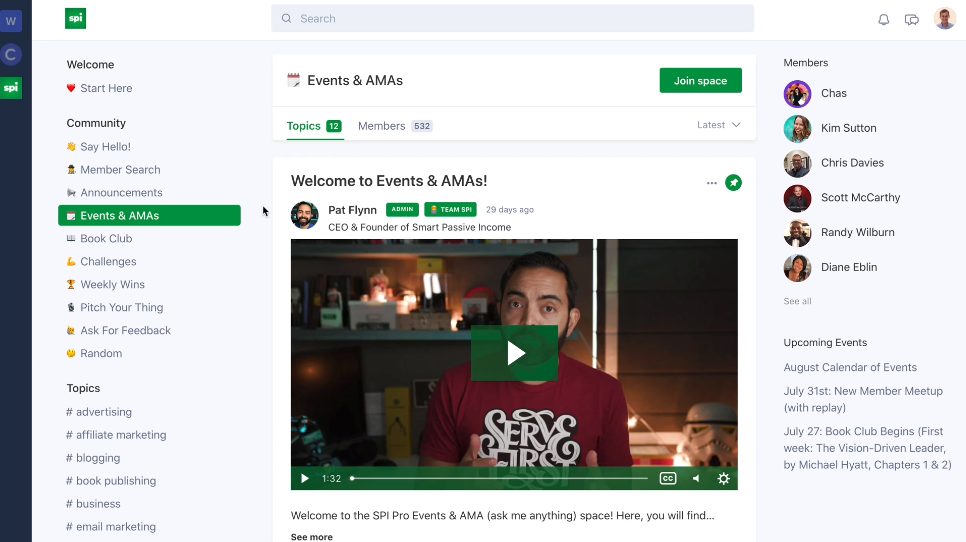Open Welcome to Events & AMAs! post title

(x=389, y=180)
